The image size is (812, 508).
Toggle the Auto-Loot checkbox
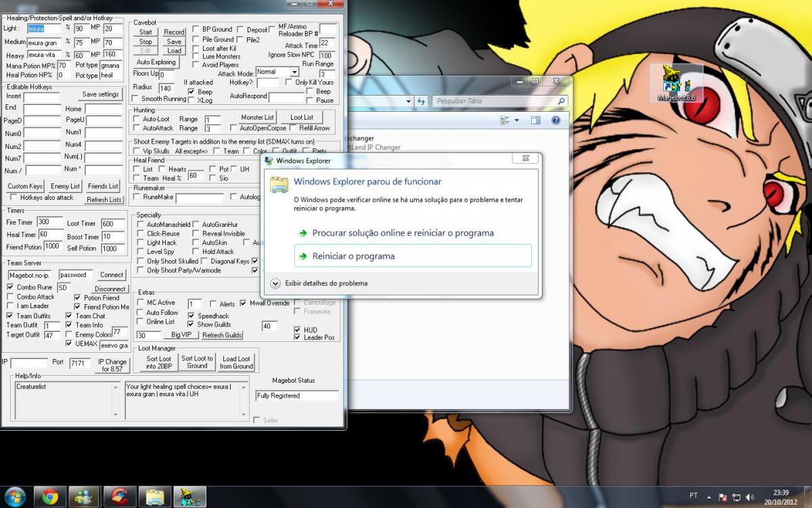(137, 119)
